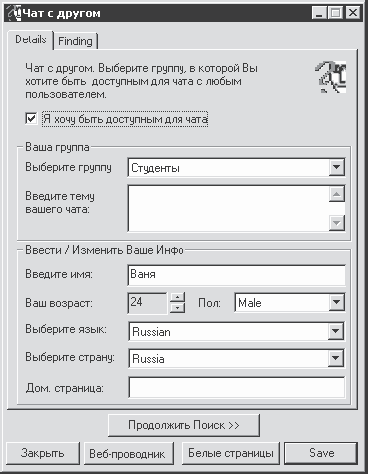This screenshot has height=474, width=368.
Task: Select the Details tab
Action: point(30,40)
